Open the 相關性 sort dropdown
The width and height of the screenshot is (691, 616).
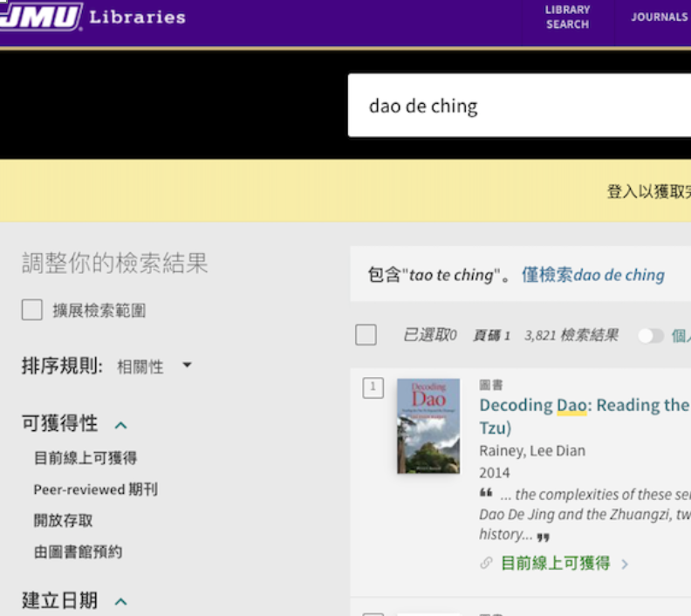pyautogui.click(x=154, y=366)
